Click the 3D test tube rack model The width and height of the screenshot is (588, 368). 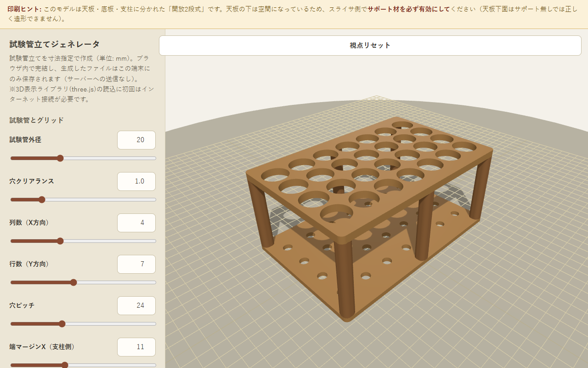pyautogui.click(x=369, y=219)
